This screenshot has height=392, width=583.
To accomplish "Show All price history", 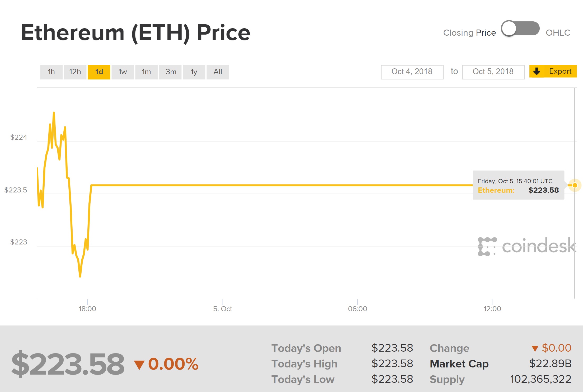I will pos(218,72).
